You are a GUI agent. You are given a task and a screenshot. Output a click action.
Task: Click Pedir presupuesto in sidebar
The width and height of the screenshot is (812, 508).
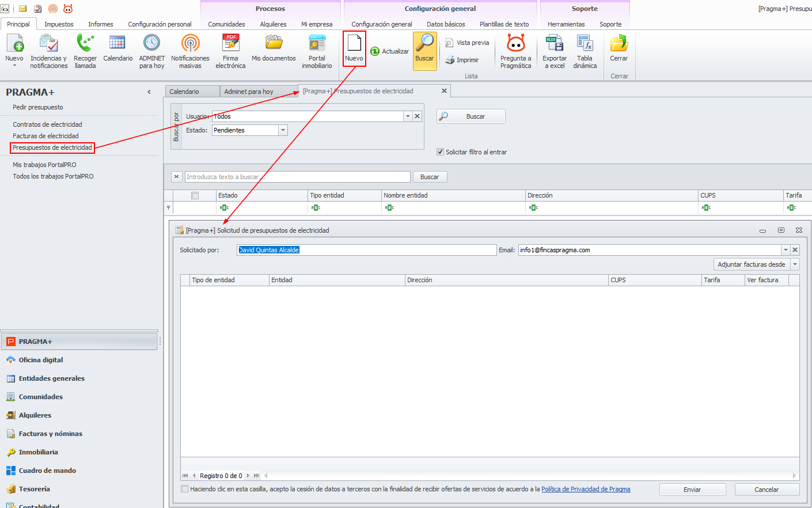tap(38, 107)
